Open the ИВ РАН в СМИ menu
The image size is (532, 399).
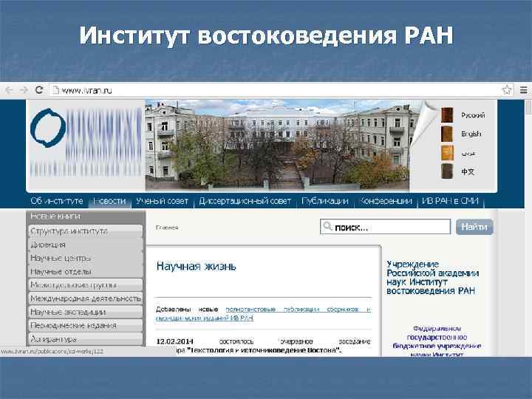click(x=450, y=201)
